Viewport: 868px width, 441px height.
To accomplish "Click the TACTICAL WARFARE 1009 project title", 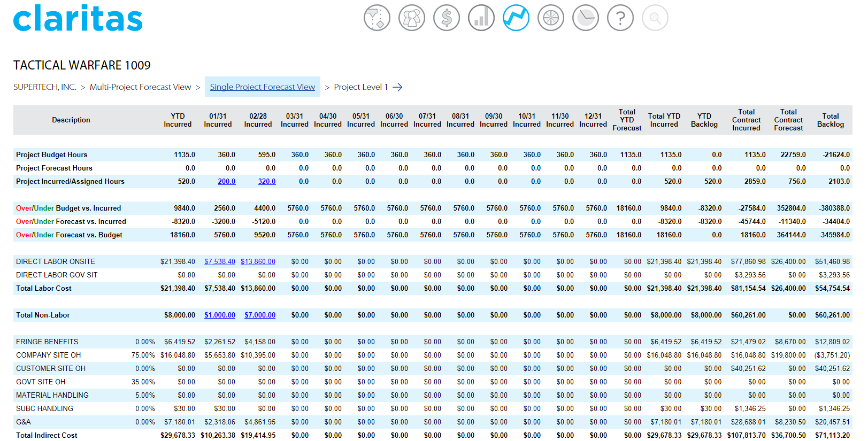I will pyautogui.click(x=82, y=65).
